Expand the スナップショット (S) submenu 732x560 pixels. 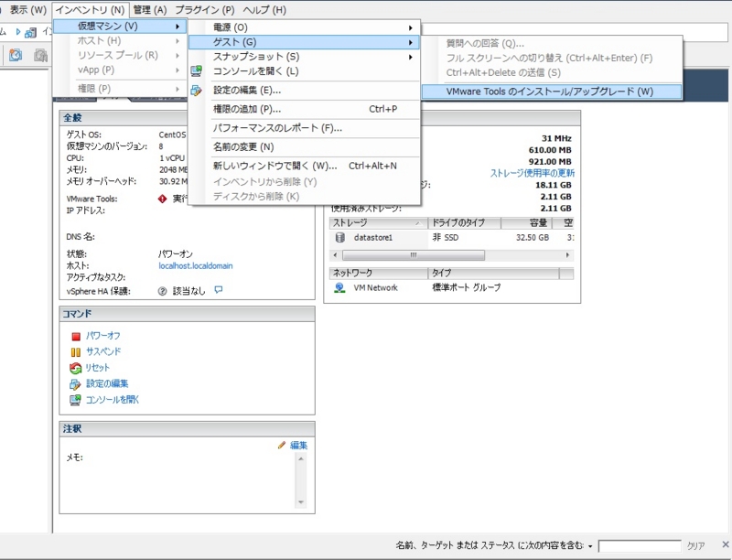(305, 57)
